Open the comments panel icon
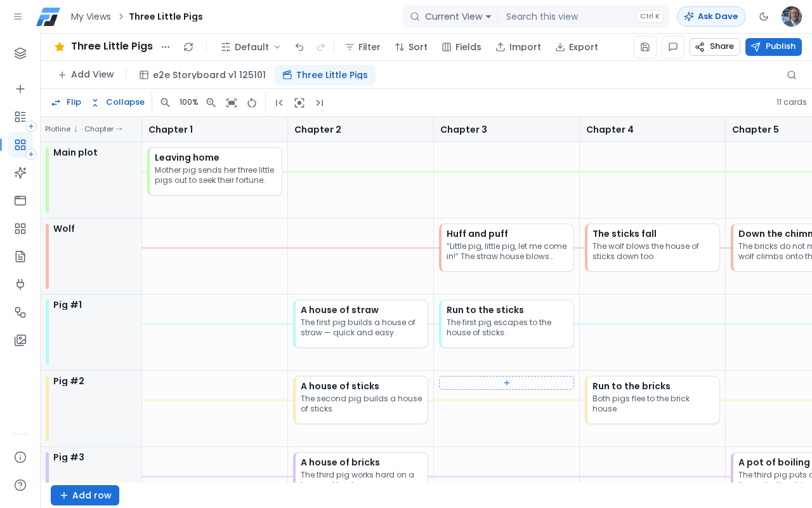The height and width of the screenshot is (508, 812). 673,47
